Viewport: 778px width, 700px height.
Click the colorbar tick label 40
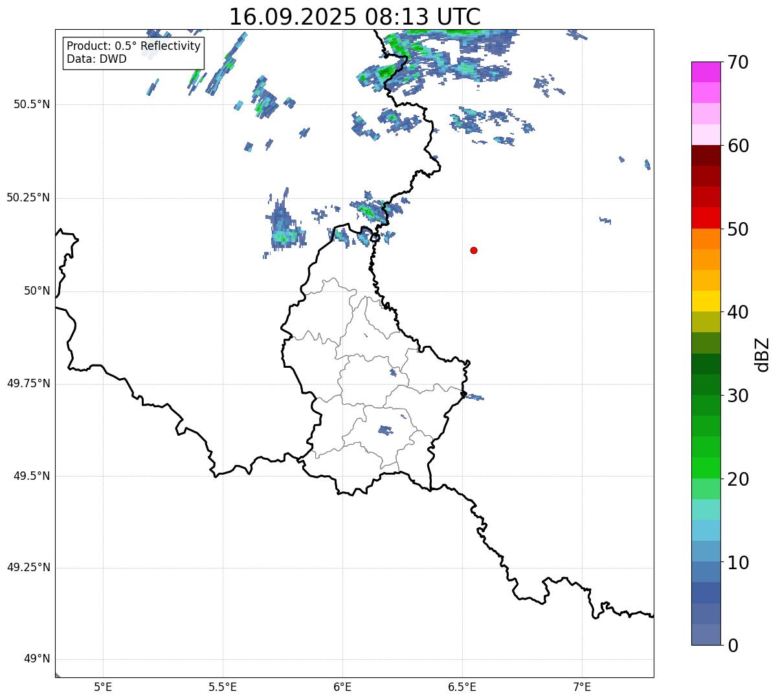tap(738, 312)
